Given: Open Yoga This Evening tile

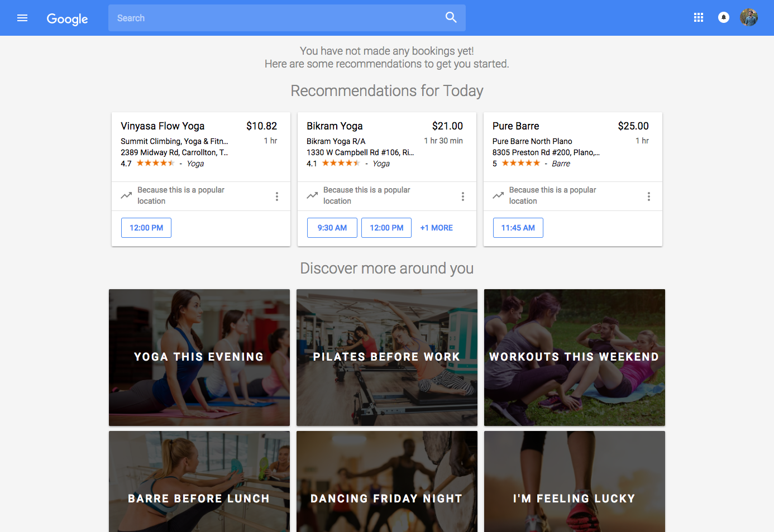Looking at the screenshot, I should pos(199,357).
